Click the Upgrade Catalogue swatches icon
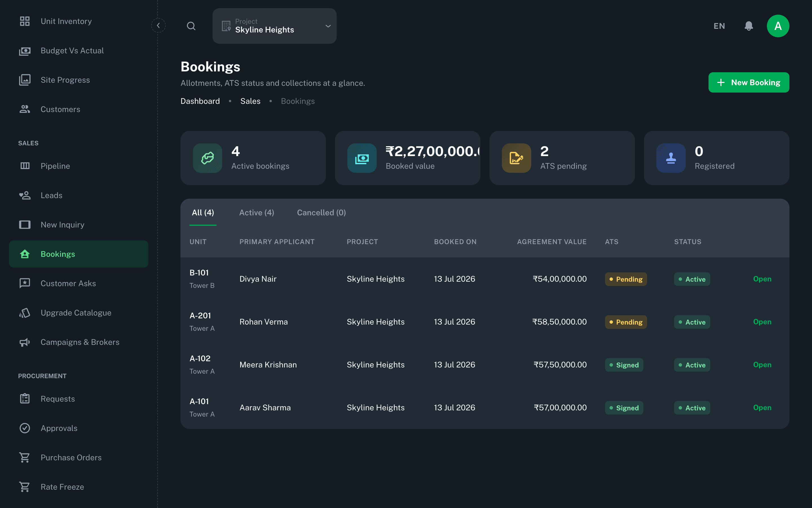This screenshot has width=812, height=508. (x=25, y=313)
